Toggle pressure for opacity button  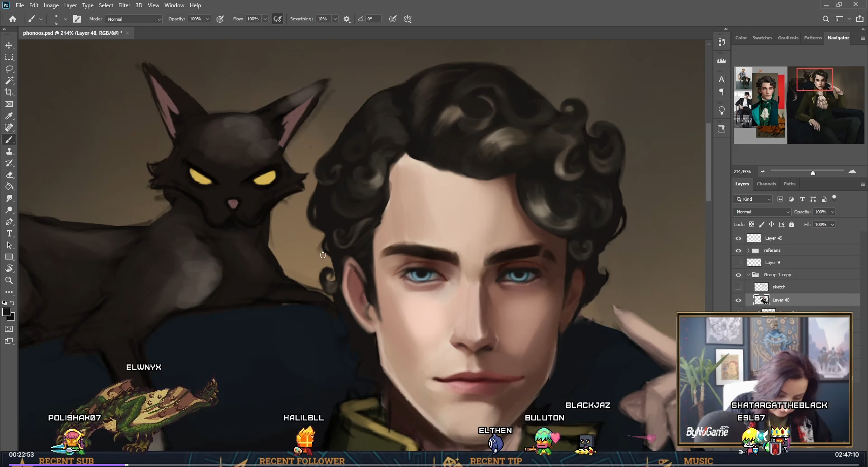click(x=220, y=19)
